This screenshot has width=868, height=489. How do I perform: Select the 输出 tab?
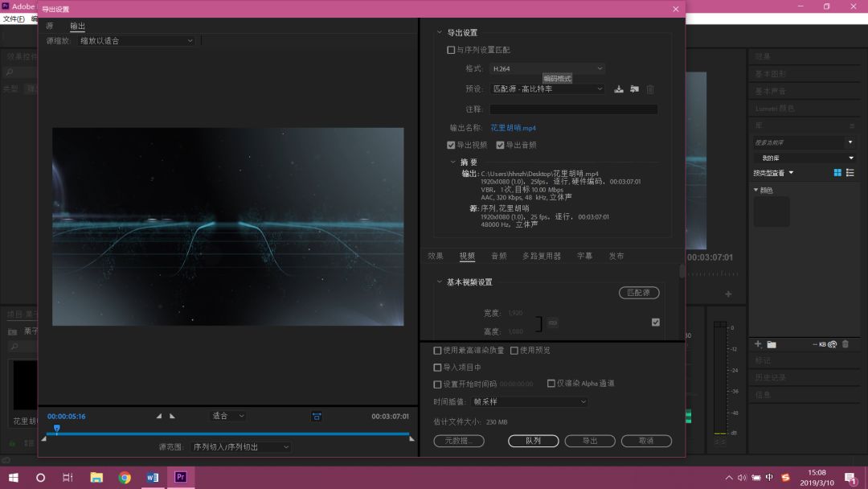point(77,26)
